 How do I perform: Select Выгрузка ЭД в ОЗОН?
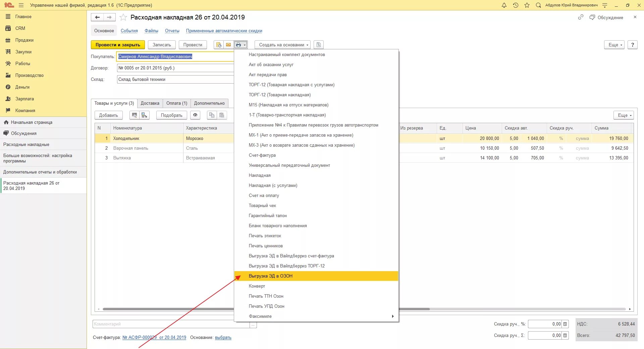tap(316, 276)
